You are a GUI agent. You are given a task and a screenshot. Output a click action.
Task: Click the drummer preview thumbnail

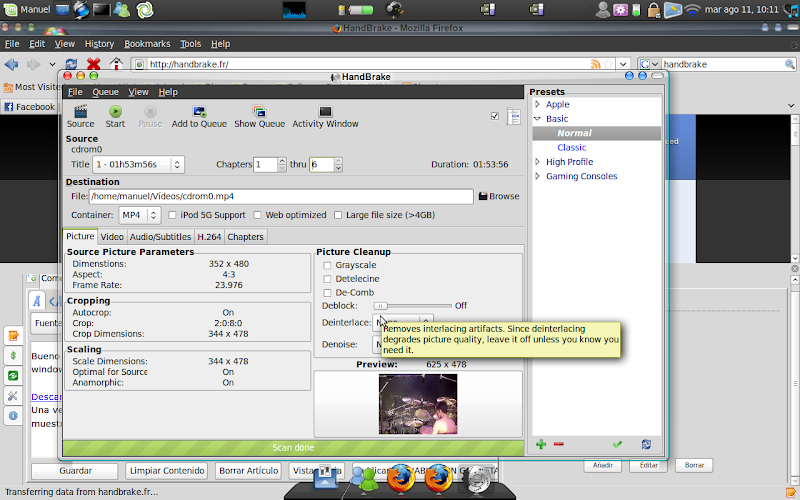[x=418, y=404]
